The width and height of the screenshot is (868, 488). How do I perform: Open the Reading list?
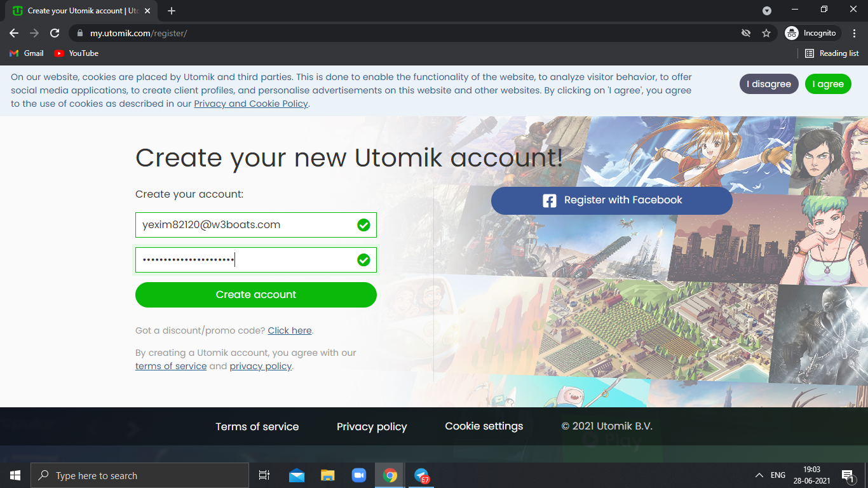click(832, 53)
